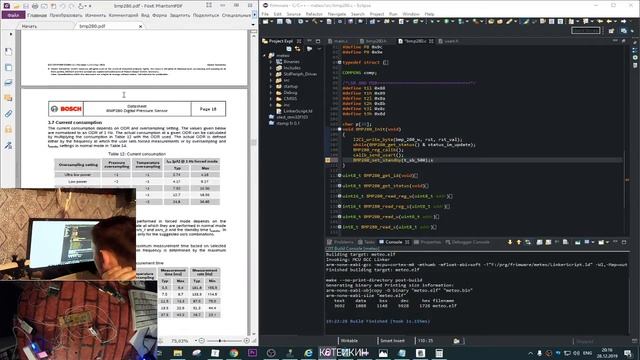Switch to the Problems view tab

(x=341, y=242)
